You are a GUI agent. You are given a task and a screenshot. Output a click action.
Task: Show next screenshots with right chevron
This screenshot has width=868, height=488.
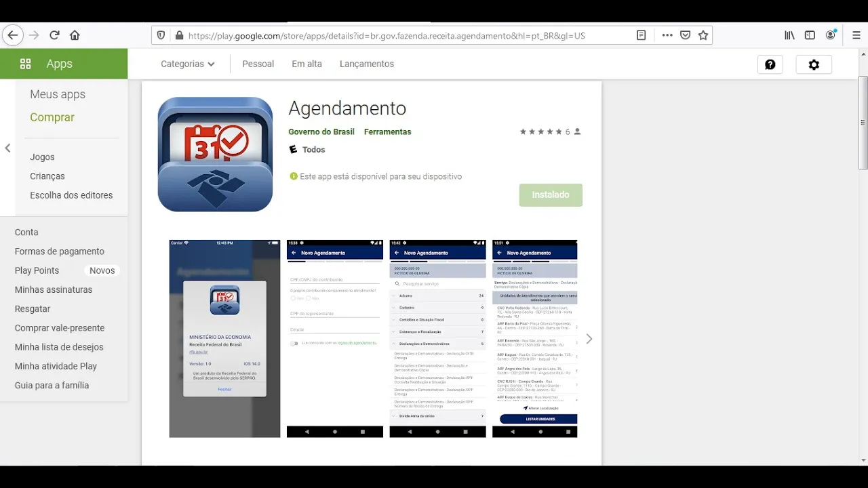[589, 339]
